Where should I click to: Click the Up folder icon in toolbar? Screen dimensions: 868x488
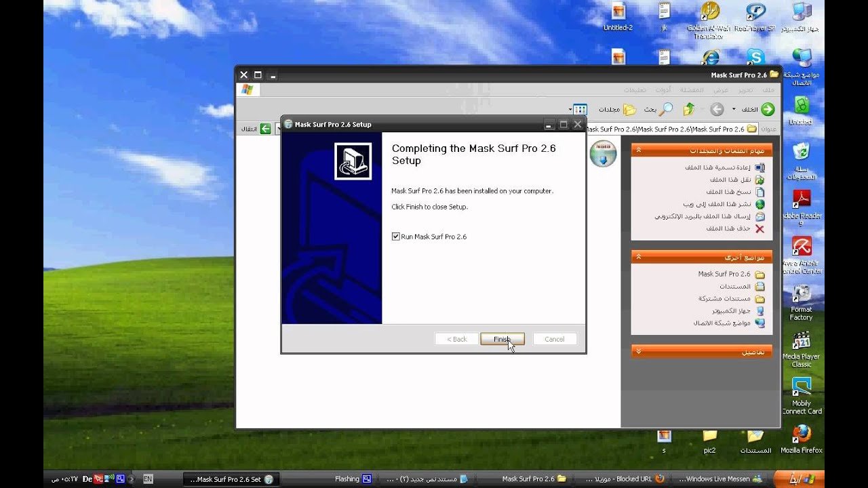coord(689,109)
